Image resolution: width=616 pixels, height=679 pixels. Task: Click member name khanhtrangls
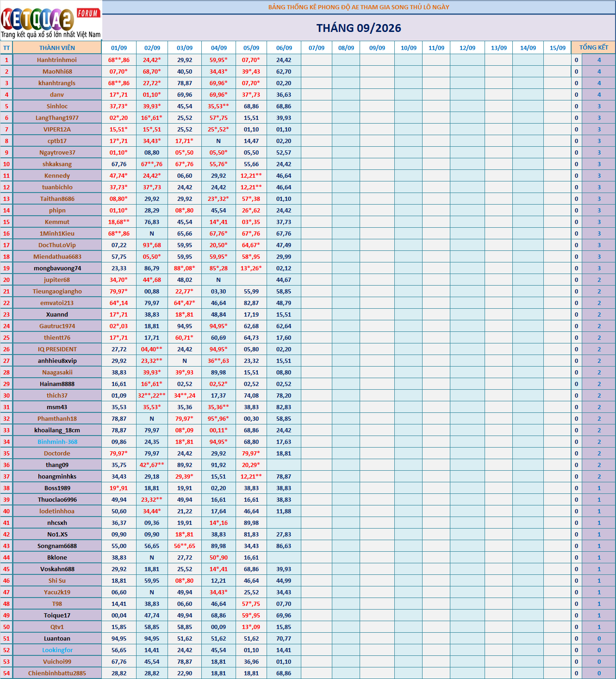pos(57,83)
